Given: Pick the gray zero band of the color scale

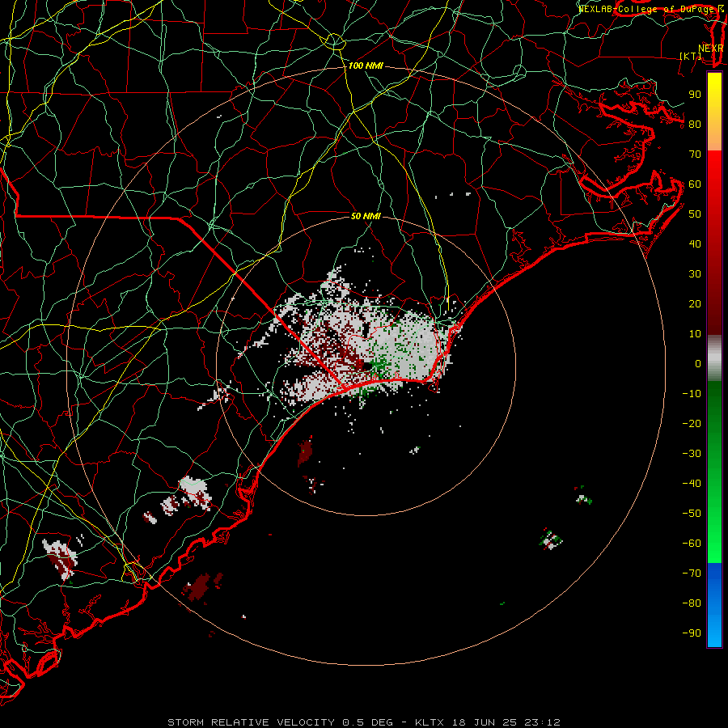Looking at the screenshot, I should click(714, 358).
